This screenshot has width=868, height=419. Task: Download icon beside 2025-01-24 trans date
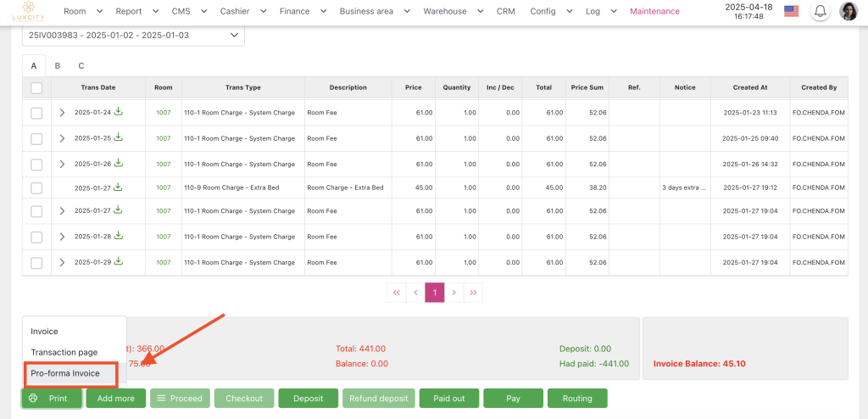coord(119,112)
